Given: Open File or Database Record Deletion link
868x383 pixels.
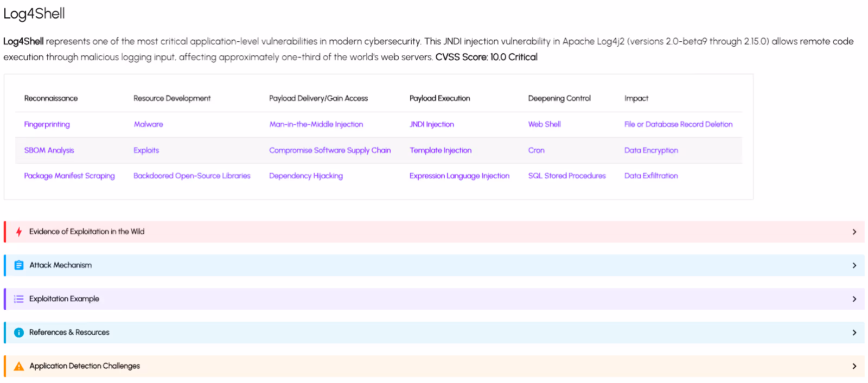Looking at the screenshot, I should [x=679, y=124].
